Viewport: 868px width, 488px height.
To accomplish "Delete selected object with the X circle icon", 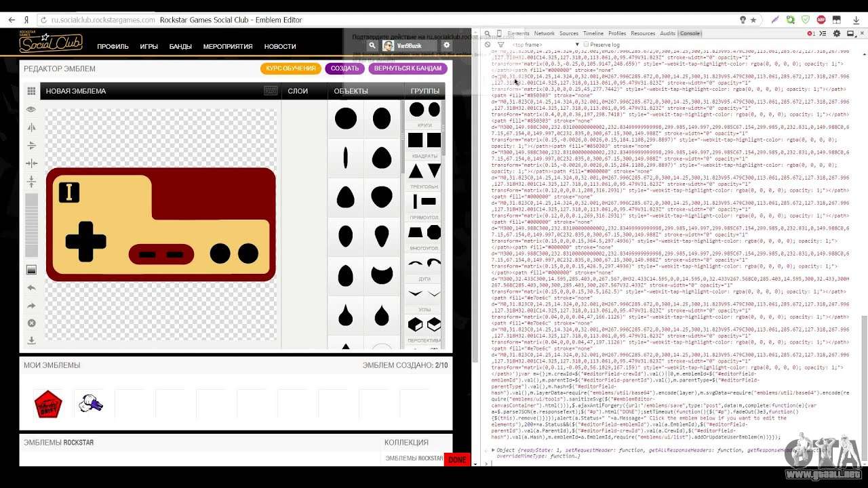I will (x=31, y=323).
